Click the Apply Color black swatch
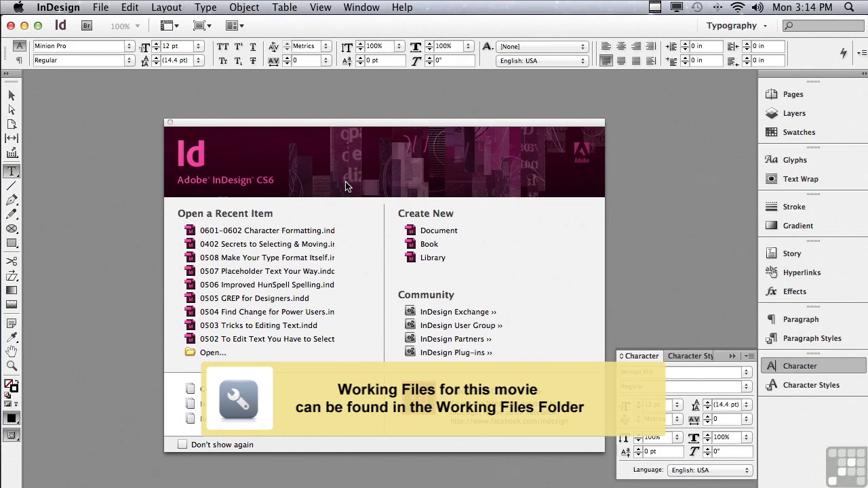The image size is (868, 488). [11, 418]
